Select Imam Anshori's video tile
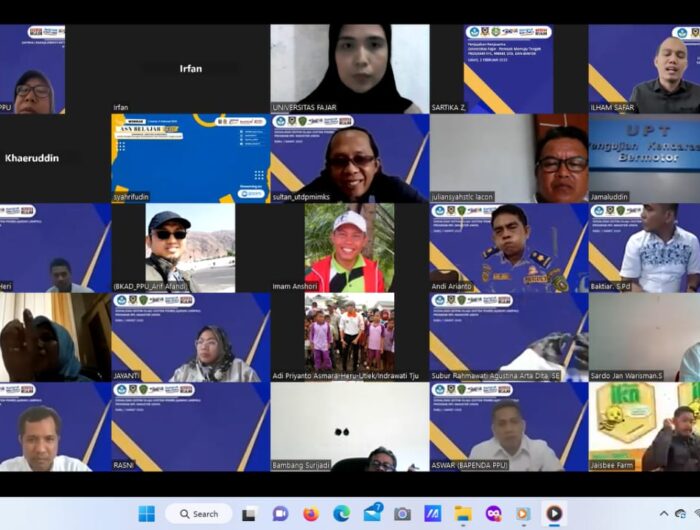 (349, 247)
